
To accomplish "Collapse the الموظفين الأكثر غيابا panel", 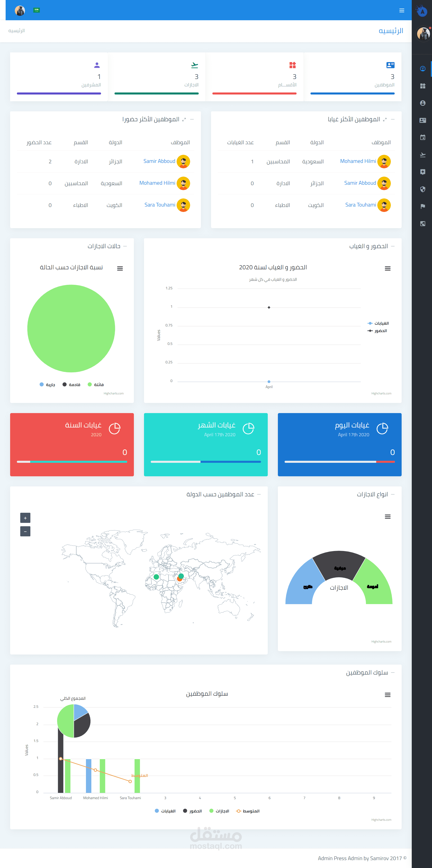I will pyautogui.click(x=393, y=119).
